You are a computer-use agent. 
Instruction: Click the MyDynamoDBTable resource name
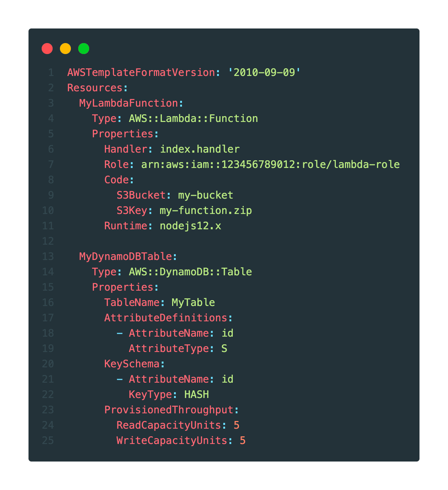click(x=126, y=256)
